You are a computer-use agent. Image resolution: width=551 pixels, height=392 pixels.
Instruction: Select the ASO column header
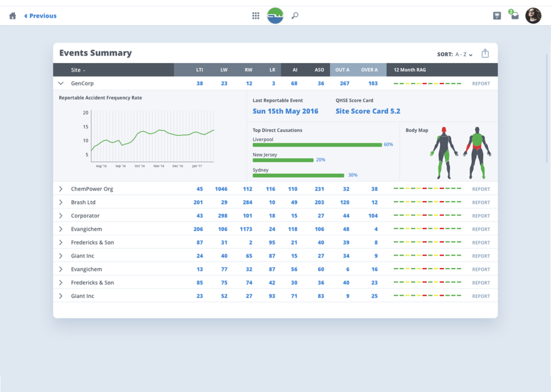point(319,70)
